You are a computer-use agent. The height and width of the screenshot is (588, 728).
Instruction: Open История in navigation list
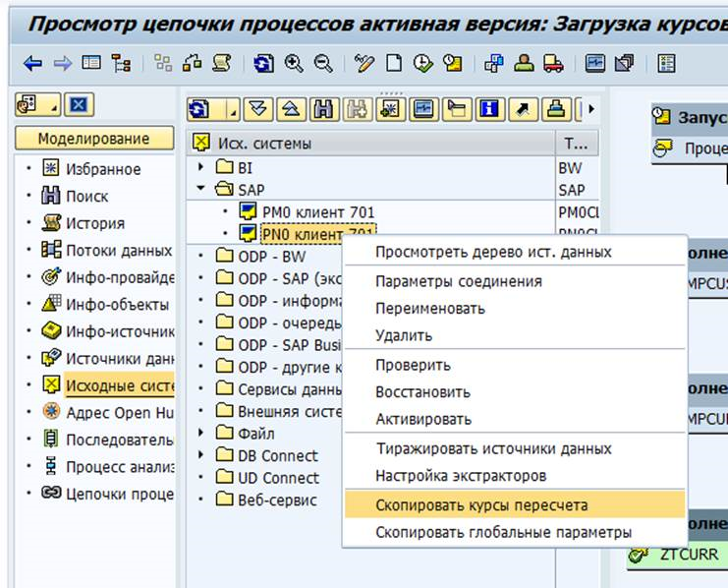click(x=95, y=223)
